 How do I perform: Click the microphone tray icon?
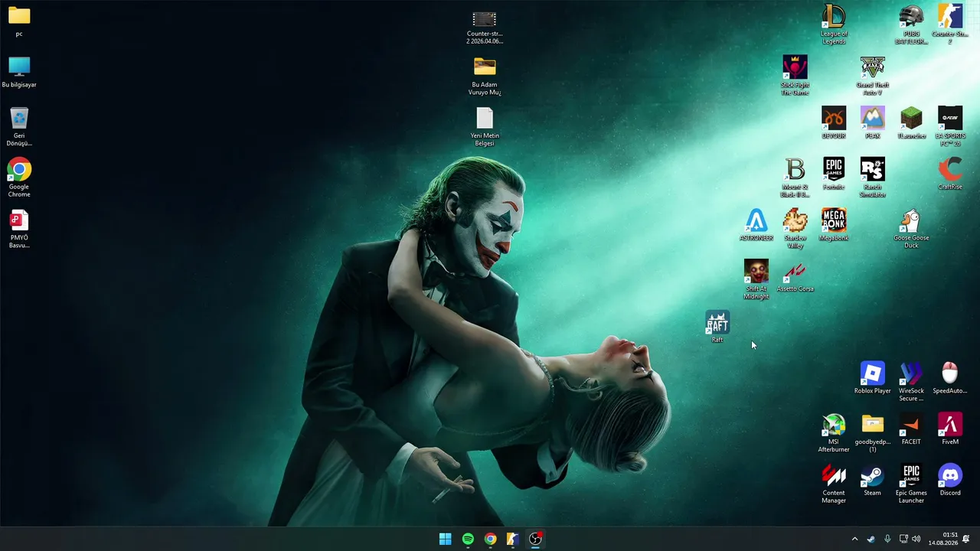[887, 539]
